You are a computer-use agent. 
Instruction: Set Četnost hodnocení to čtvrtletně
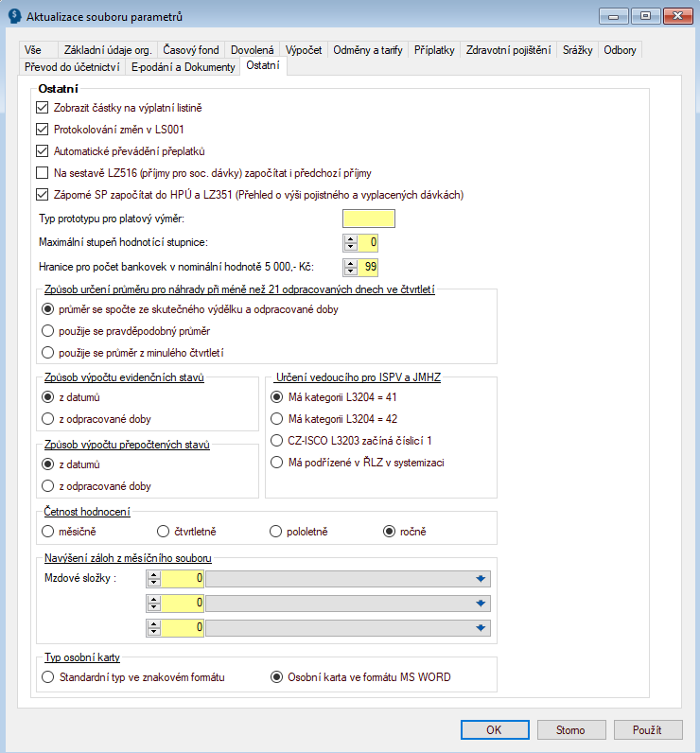point(164,532)
